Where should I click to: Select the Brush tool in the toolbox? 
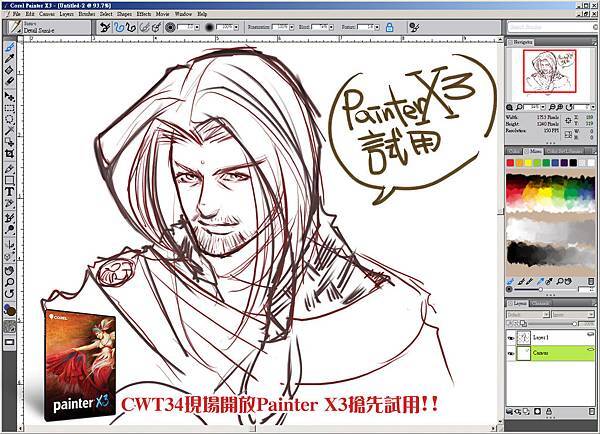coord(10,47)
